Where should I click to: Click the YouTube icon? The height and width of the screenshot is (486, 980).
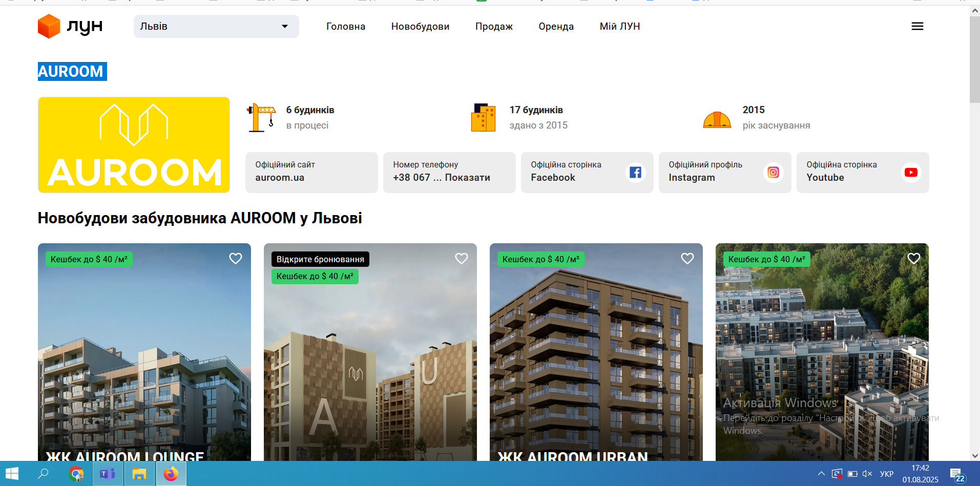[x=911, y=173]
